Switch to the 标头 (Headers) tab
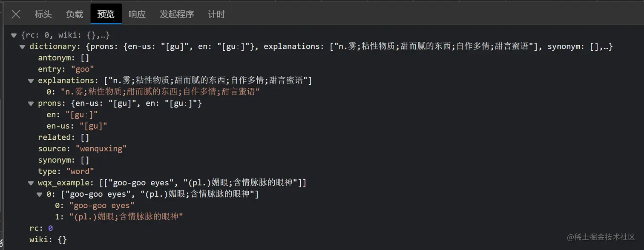The height and width of the screenshot is (250, 644). coord(43,14)
